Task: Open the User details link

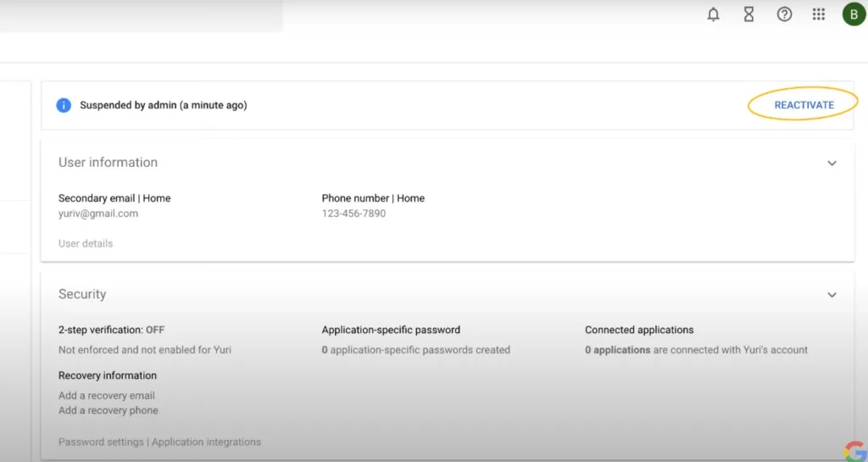Action: 86,243
